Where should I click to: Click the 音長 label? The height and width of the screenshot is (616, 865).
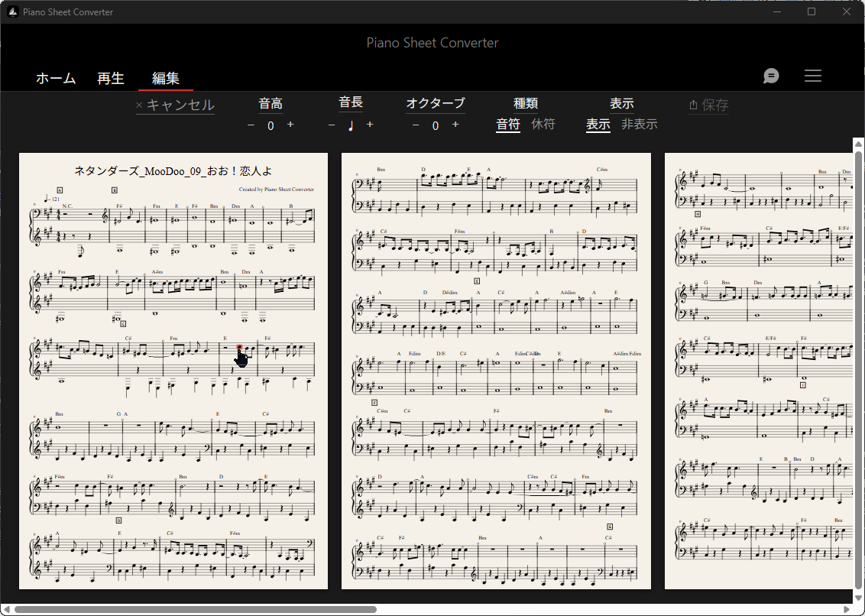point(351,102)
